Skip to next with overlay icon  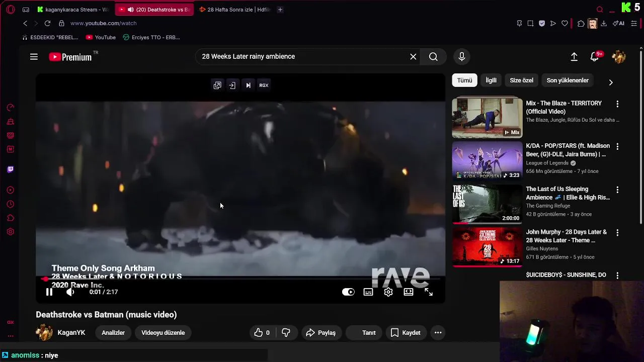tap(248, 85)
